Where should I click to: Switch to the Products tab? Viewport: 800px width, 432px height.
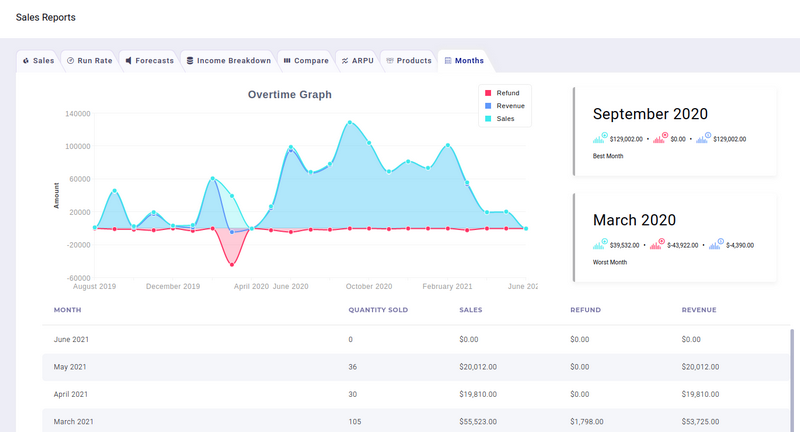click(x=409, y=61)
